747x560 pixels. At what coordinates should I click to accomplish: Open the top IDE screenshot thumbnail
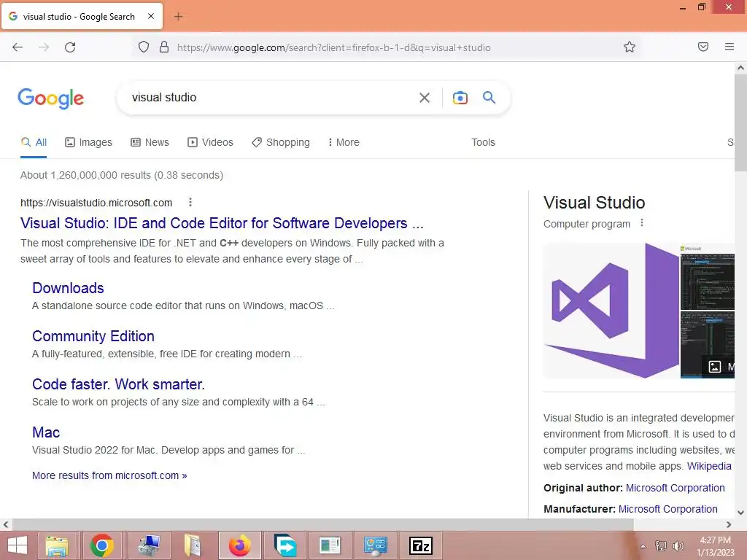point(707,276)
